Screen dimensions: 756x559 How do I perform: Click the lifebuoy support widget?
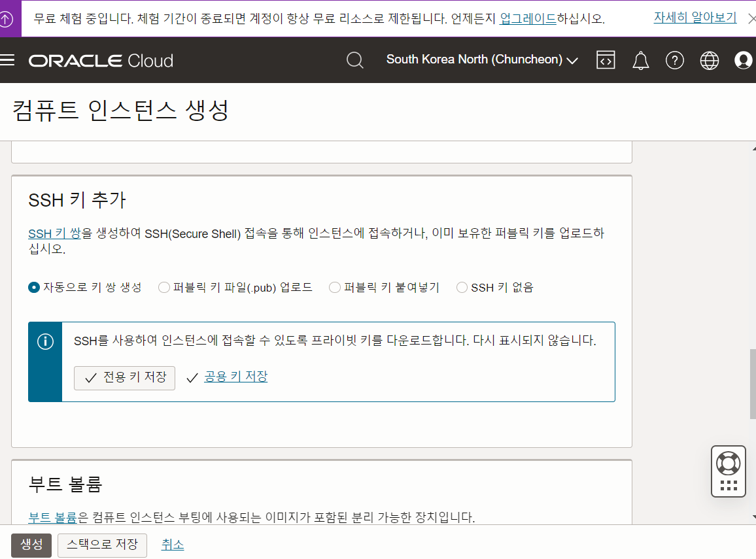(x=728, y=463)
